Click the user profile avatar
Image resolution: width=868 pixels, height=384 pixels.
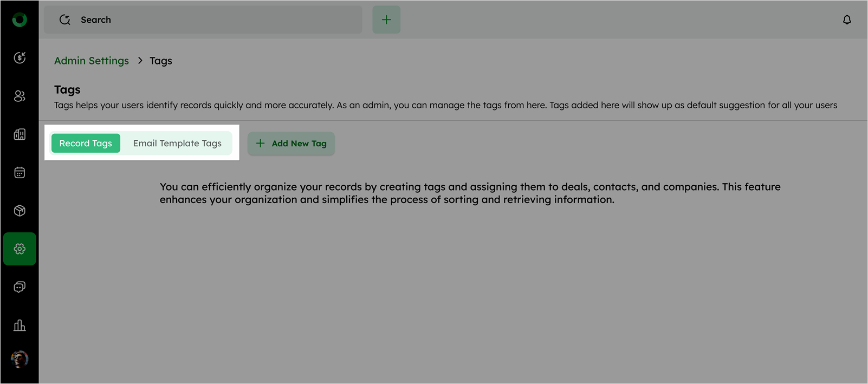coord(20,359)
